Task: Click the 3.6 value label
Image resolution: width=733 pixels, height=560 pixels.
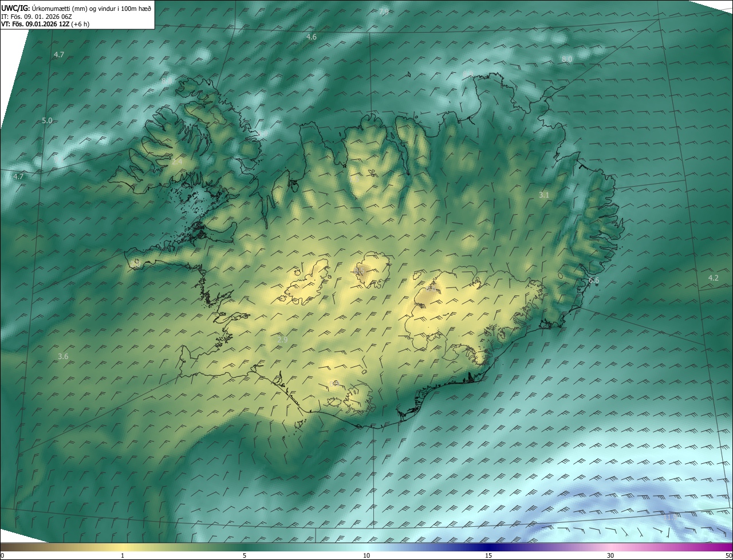Action: pos(63,356)
